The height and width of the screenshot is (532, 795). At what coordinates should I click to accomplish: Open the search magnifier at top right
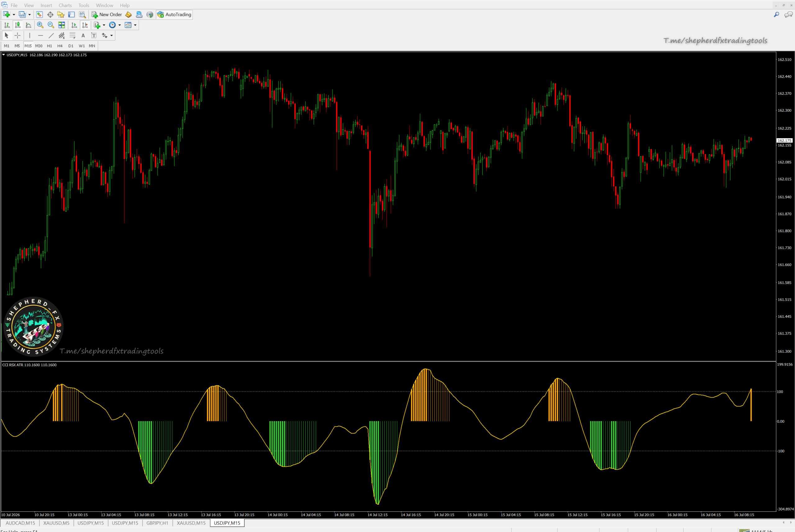point(776,15)
